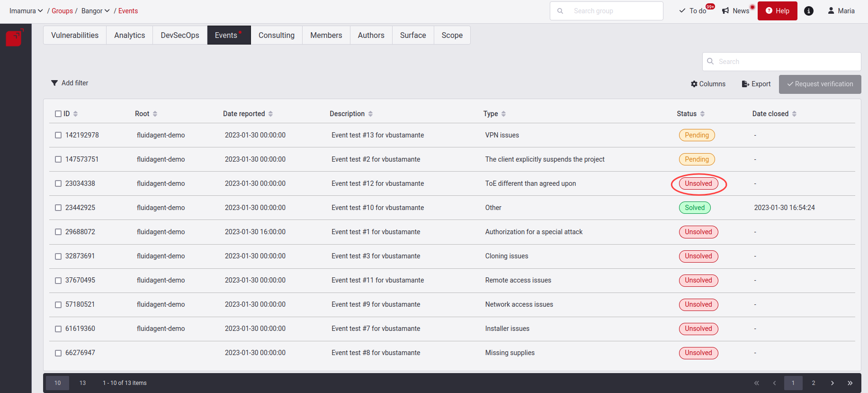Image resolution: width=868 pixels, height=393 pixels.
Task: Select the active Events tab
Action: click(229, 35)
